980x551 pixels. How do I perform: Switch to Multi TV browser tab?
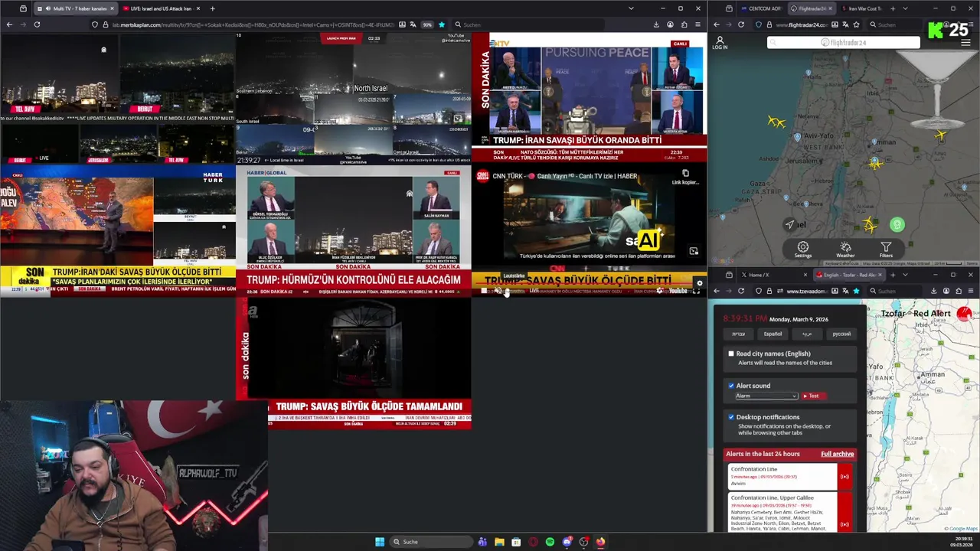click(x=74, y=8)
